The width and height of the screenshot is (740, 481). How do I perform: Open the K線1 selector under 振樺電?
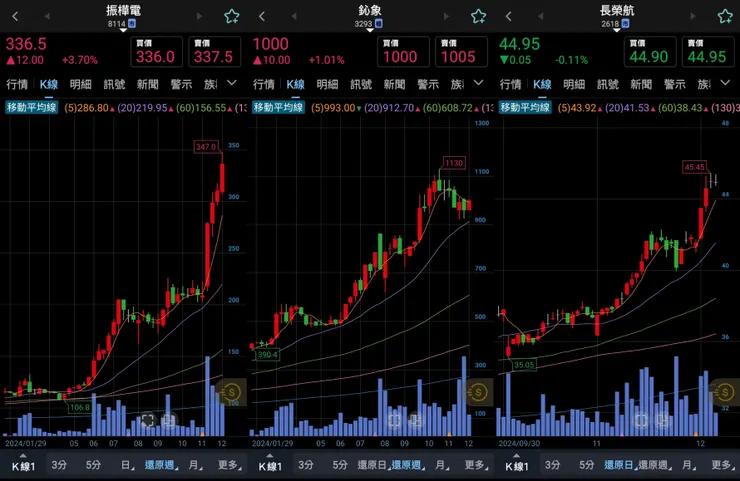(x=23, y=465)
